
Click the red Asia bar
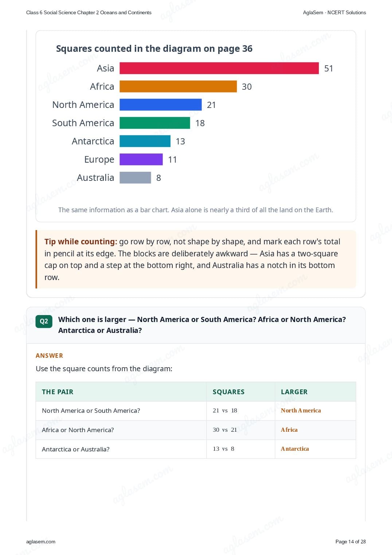219,68
